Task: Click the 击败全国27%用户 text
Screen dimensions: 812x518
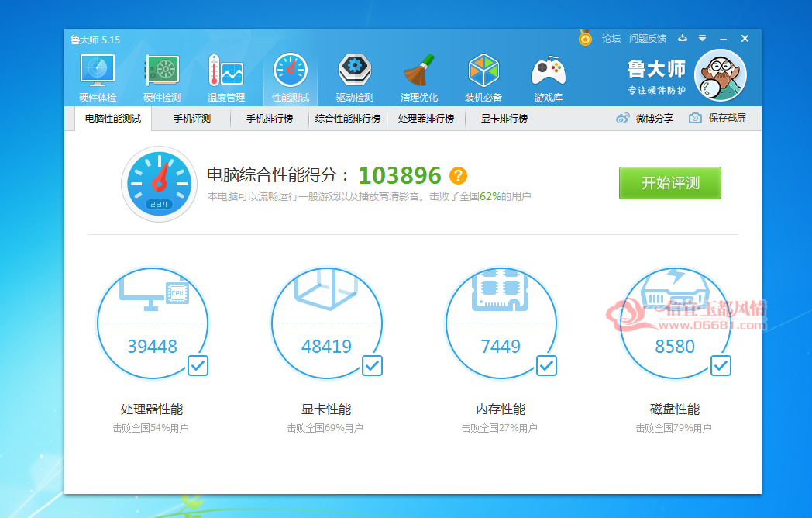Action: click(x=499, y=428)
